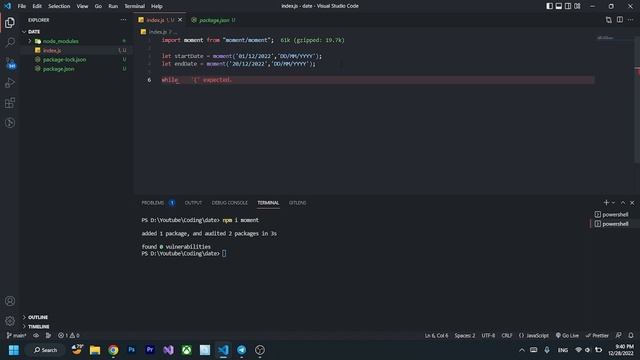640x360 pixels.
Task: Create a new terminal with plus icon
Action: pos(606,202)
